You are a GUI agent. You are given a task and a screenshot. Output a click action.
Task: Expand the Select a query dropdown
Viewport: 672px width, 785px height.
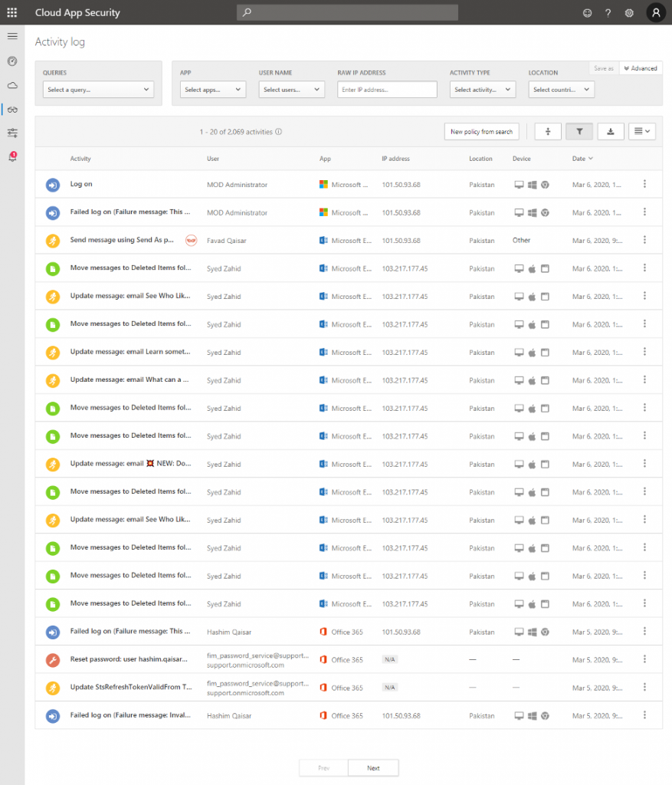click(x=98, y=89)
